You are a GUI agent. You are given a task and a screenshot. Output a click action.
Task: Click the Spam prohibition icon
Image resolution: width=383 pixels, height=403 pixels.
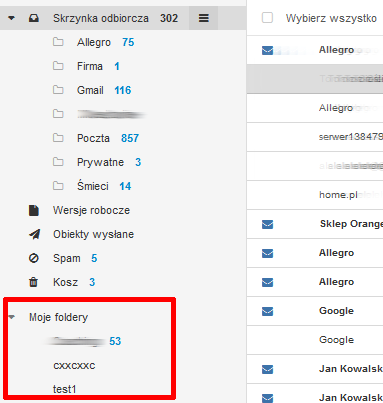coord(34,258)
